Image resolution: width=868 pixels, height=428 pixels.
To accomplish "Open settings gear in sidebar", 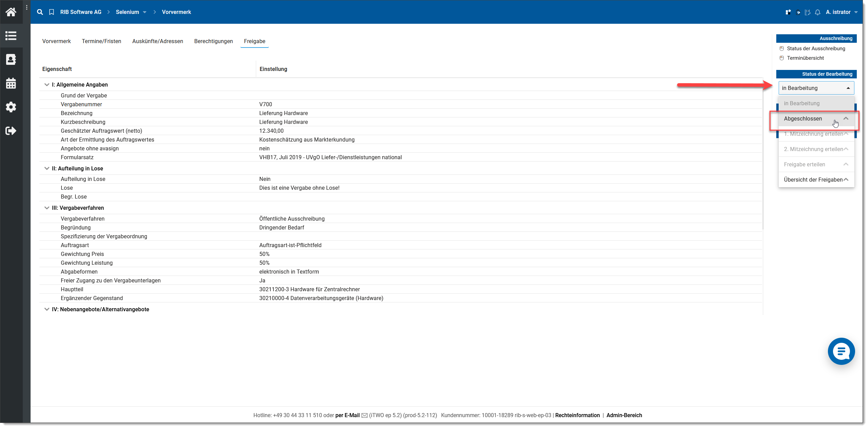I will (11, 107).
